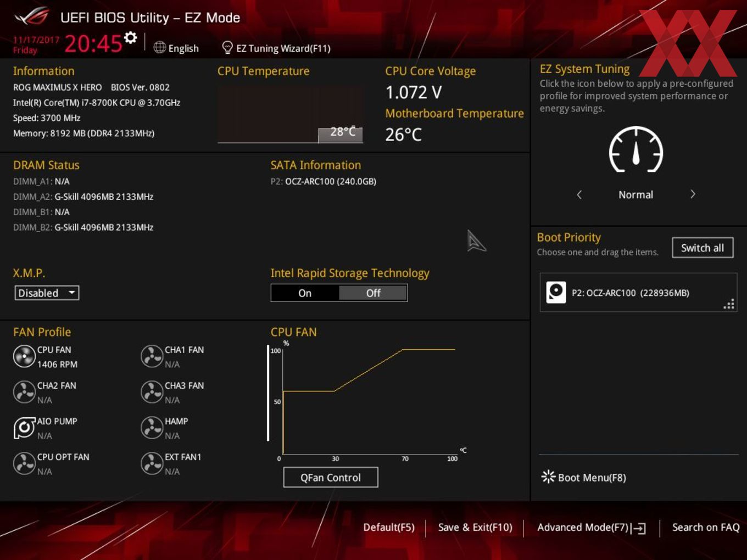Open QFan Control

click(331, 478)
